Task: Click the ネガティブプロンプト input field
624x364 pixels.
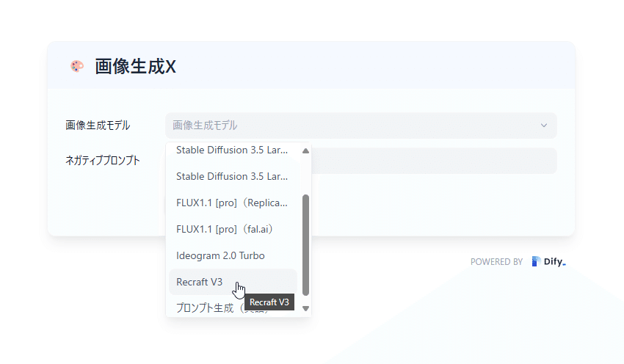Action: pyautogui.click(x=434, y=161)
